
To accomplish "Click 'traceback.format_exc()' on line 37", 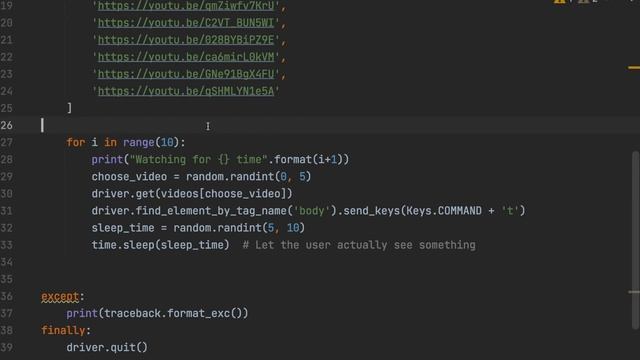I will [x=173, y=313].
